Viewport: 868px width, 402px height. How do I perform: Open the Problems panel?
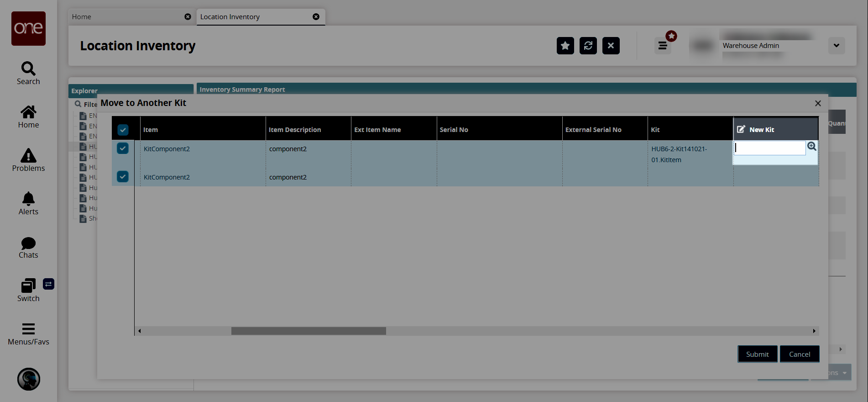[28, 160]
